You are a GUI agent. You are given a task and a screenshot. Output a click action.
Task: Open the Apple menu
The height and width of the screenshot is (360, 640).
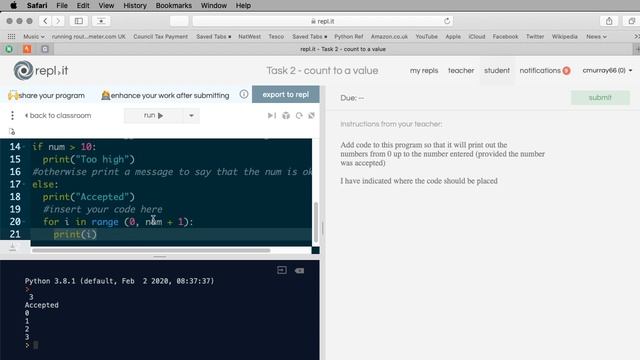13,5
